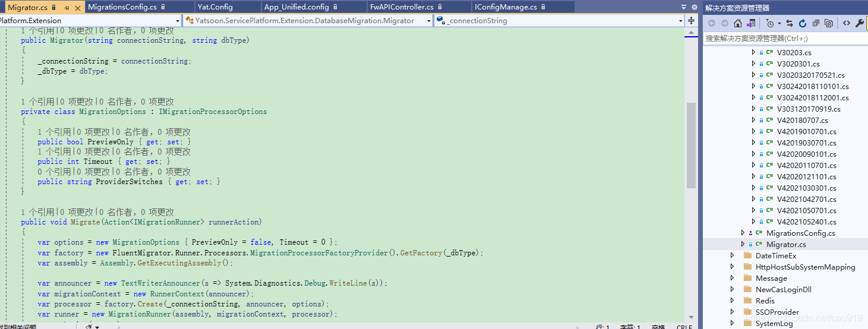868x329 pixels.
Task: Select V42020110701.cs file
Action: click(806, 165)
